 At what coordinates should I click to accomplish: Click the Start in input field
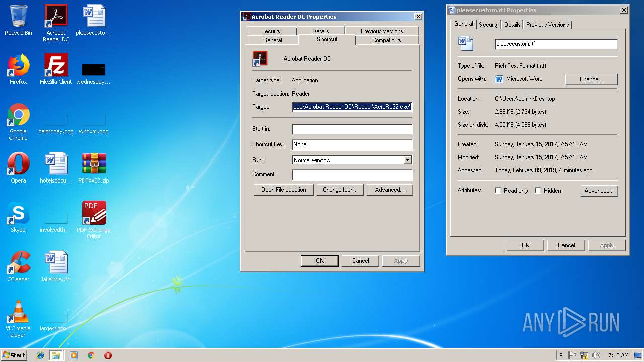[352, 129]
